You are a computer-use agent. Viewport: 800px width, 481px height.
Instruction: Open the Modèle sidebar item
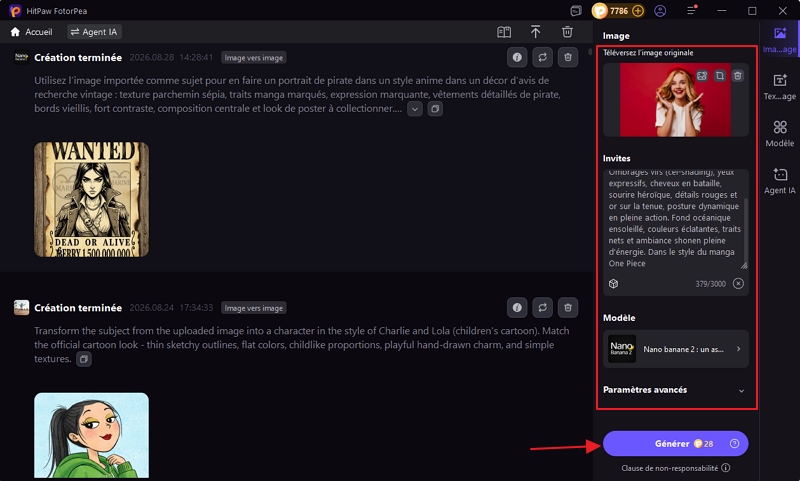tap(780, 134)
